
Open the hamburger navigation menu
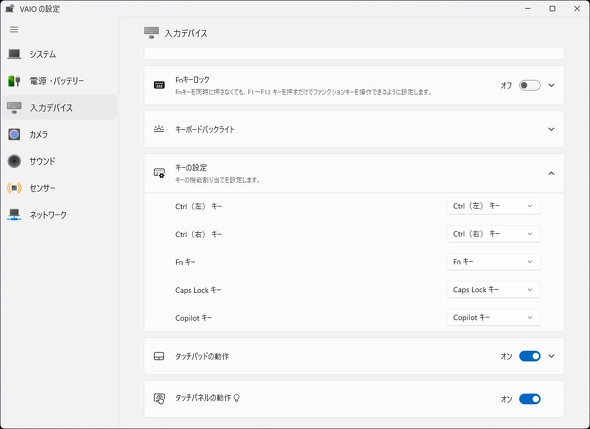[x=14, y=29]
